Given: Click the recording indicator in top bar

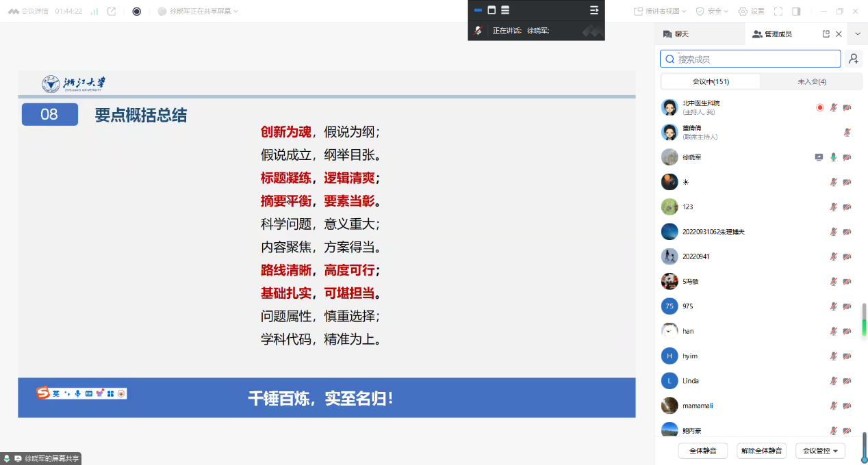Looking at the screenshot, I should (136, 11).
